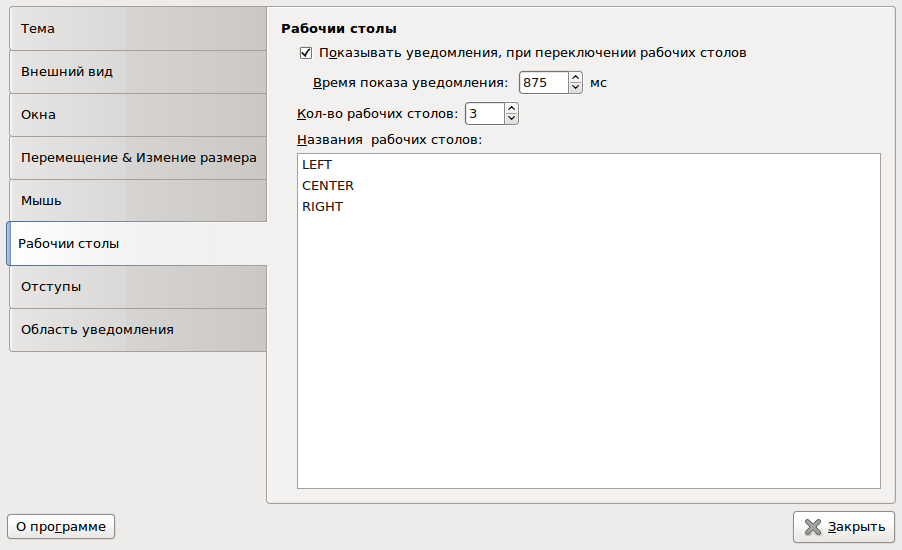Screen dimensions: 902x550
Task: Select CENTER desktop name in list
Action: click(x=328, y=186)
